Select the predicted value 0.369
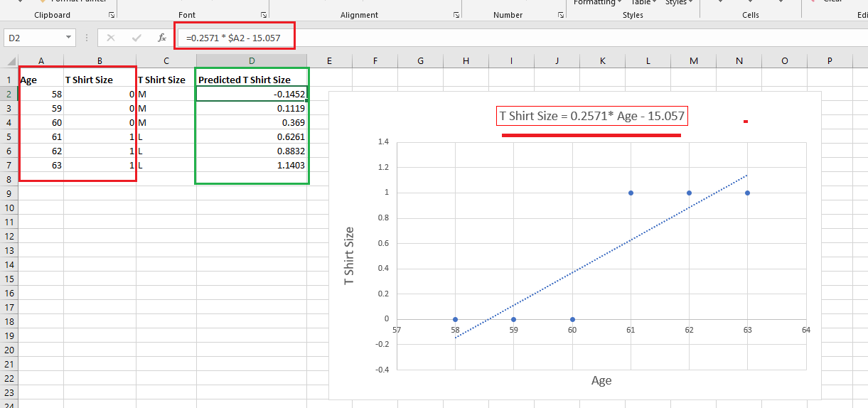 252,122
